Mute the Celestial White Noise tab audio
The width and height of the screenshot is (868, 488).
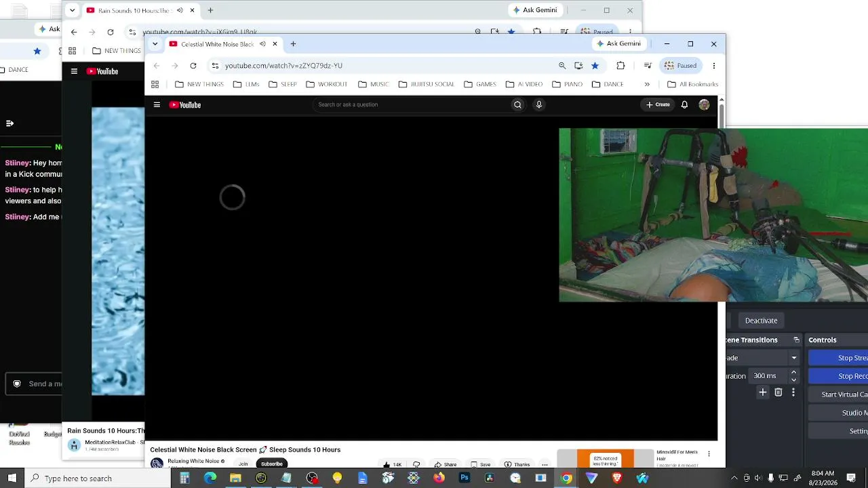tap(262, 44)
